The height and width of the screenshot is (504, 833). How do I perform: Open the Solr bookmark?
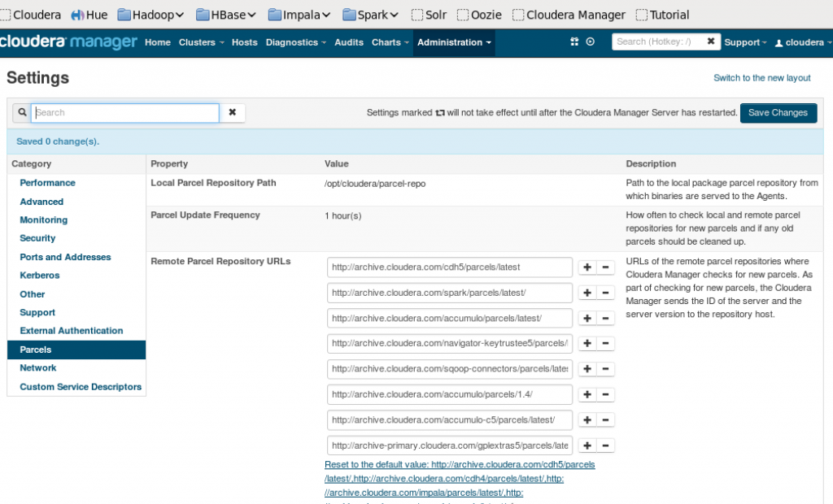(429, 15)
